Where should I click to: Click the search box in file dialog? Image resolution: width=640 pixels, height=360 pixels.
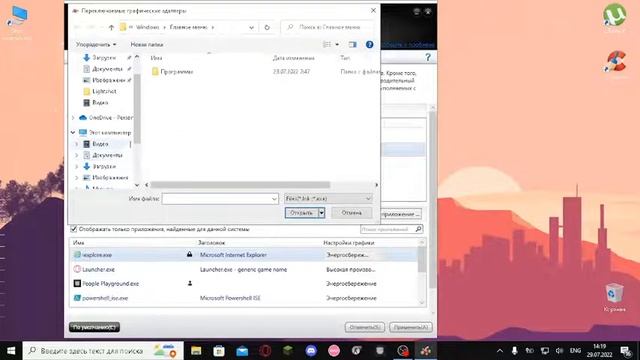(x=327, y=27)
